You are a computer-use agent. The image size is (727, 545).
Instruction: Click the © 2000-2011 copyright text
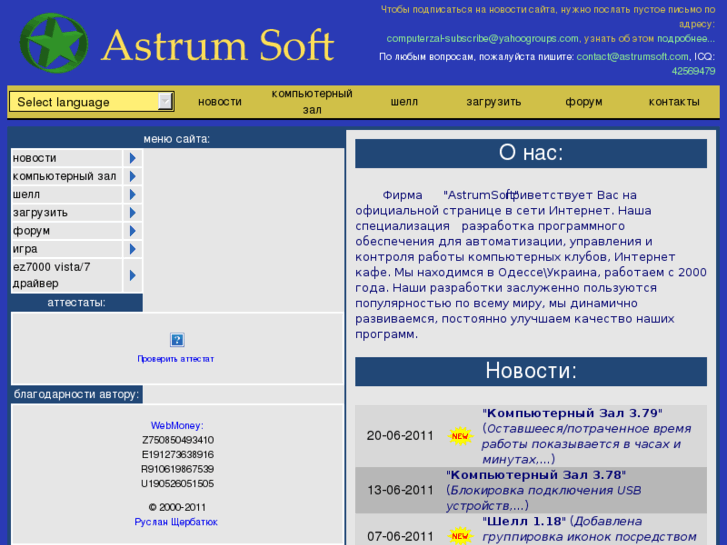177,507
